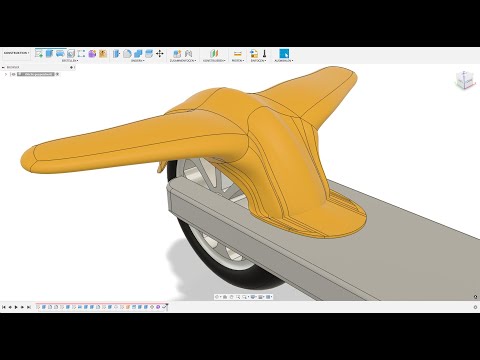Select the purple Form feature in timeline

pyautogui.click(x=158, y=307)
